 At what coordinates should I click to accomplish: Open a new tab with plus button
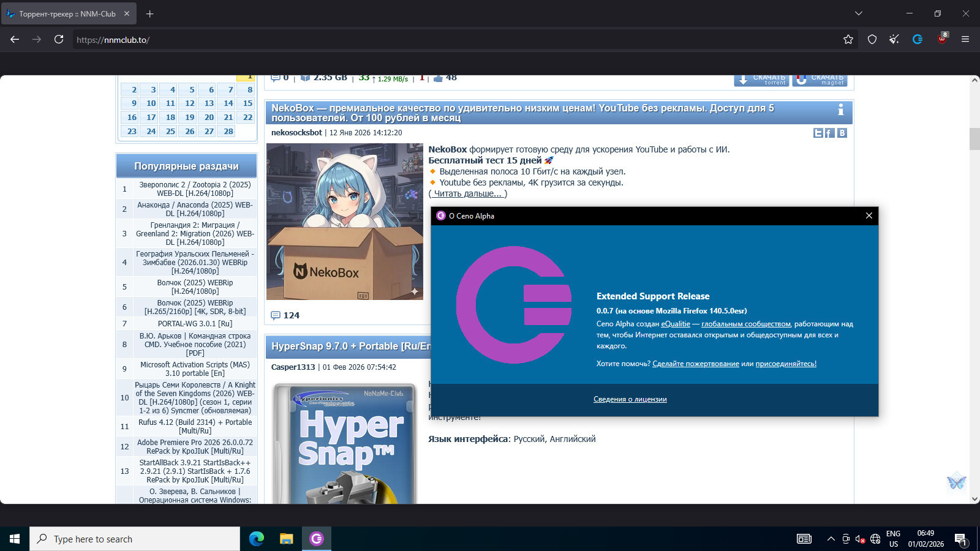pos(149,13)
